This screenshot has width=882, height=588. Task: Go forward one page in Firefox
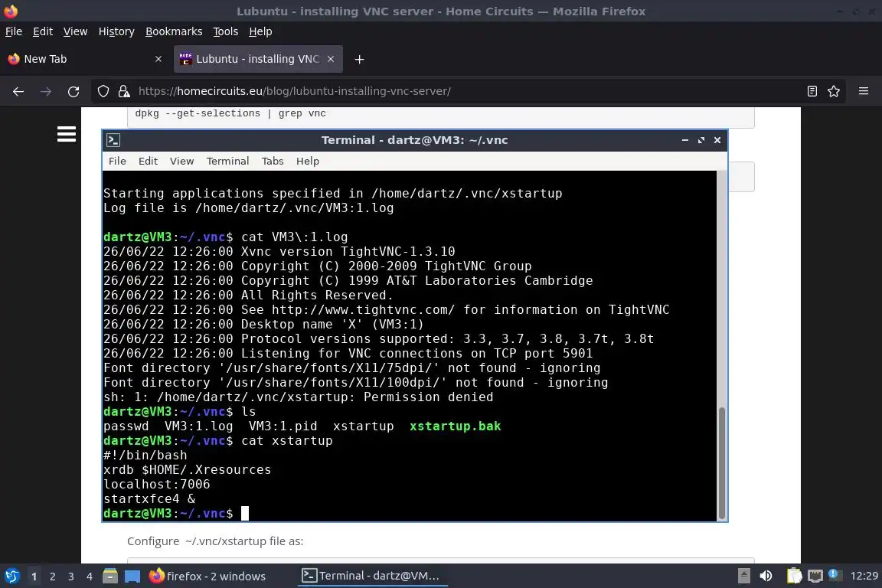pos(46,91)
